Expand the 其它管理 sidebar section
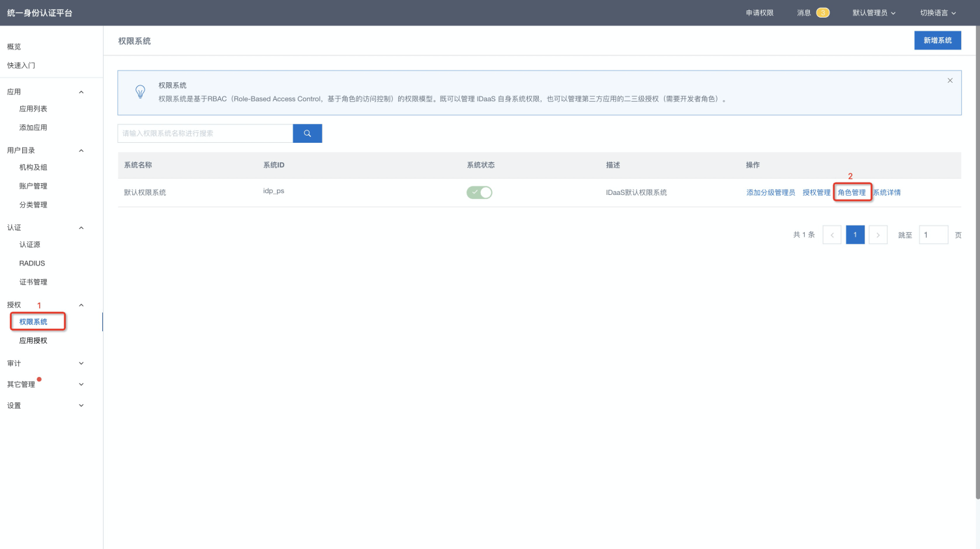980x549 pixels. pyautogui.click(x=81, y=384)
